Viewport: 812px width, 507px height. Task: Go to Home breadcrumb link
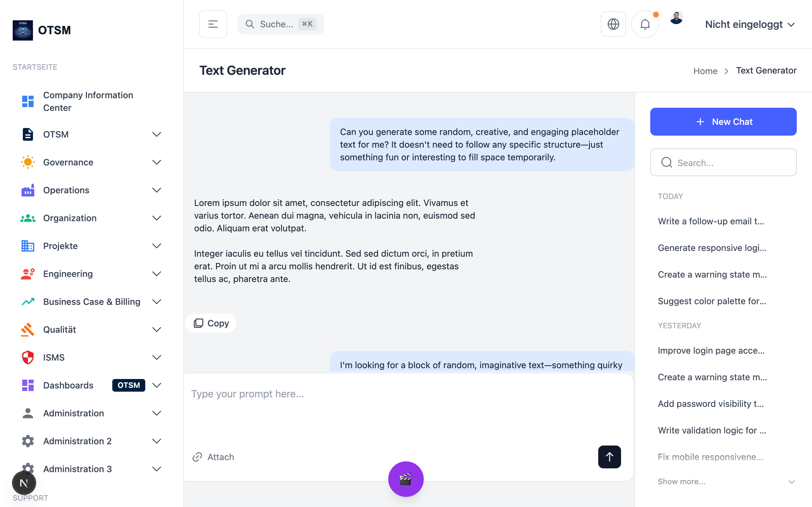tap(705, 71)
